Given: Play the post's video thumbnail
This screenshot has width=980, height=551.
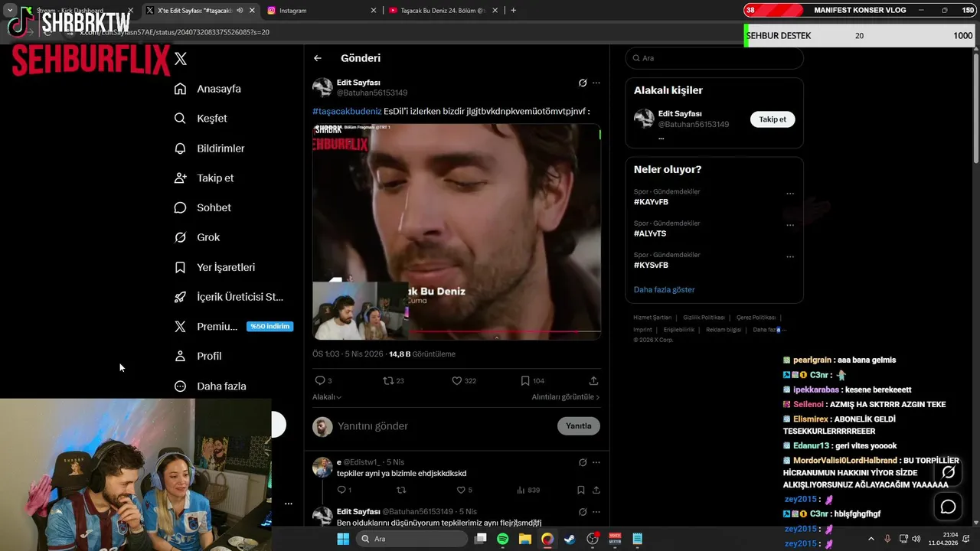Looking at the screenshot, I should 456,231.
